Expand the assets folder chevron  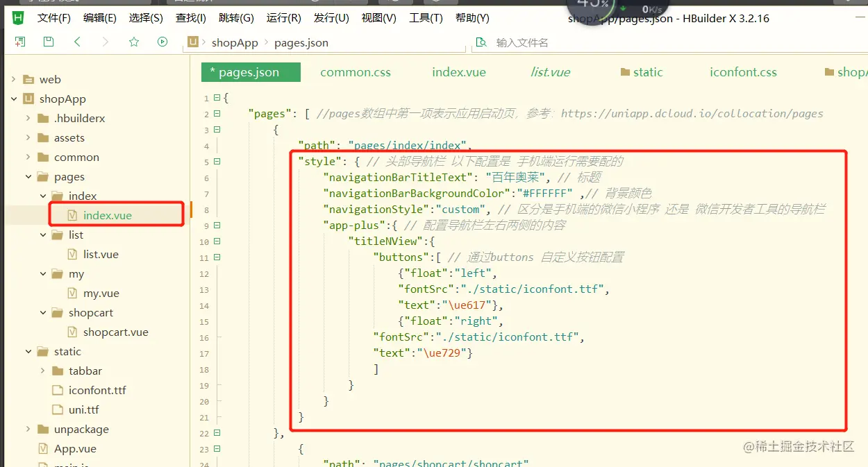coord(28,137)
